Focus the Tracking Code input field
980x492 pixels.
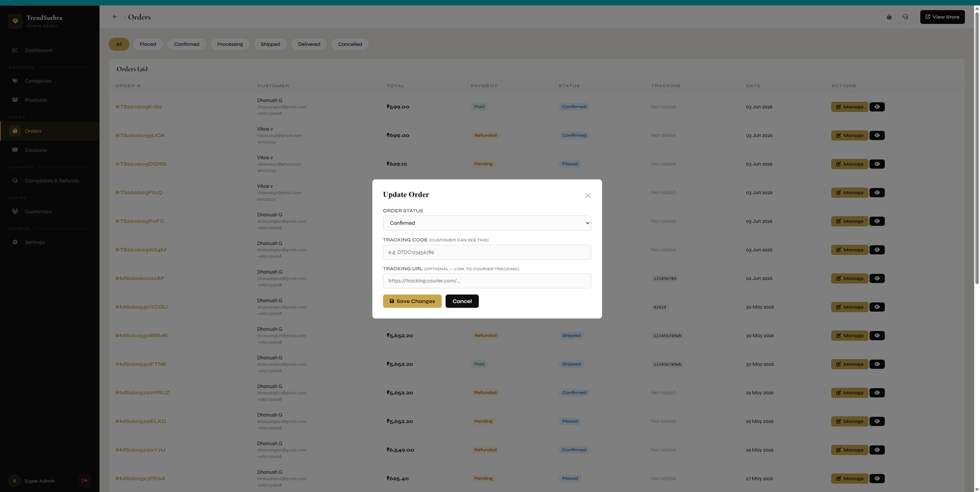[487, 252]
